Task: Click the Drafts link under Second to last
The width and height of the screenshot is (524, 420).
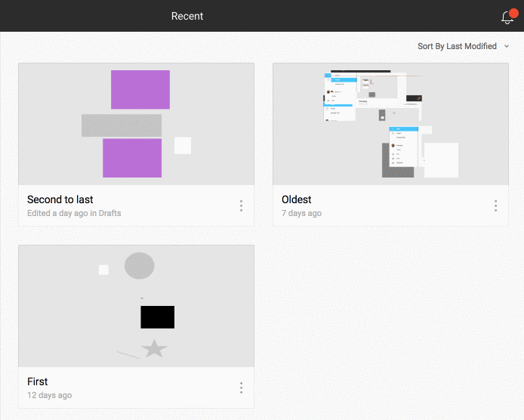Action: (110, 213)
